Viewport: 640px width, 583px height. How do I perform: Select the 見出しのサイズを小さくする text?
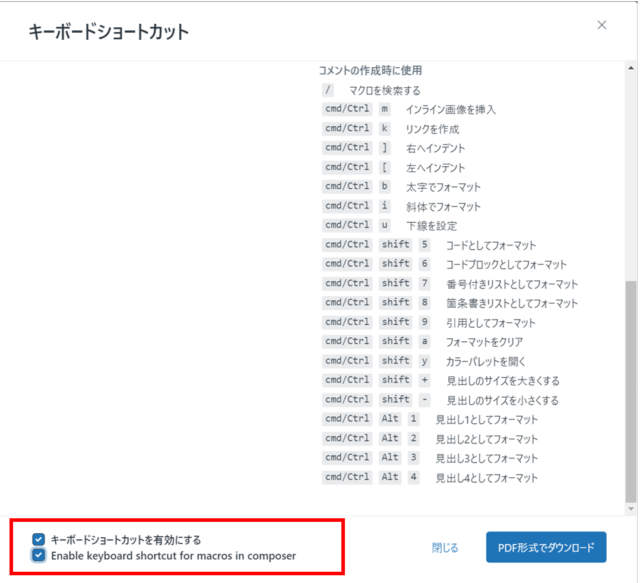coord(502,400)
